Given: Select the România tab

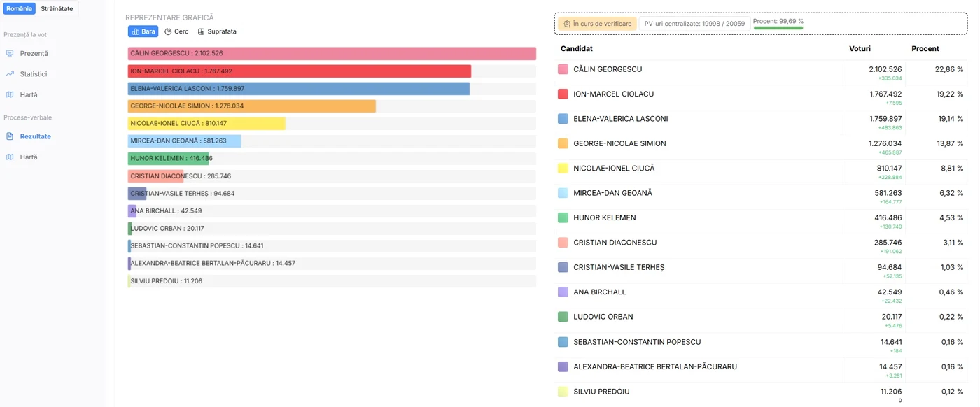Looking at the screenshot, I should click(x=20, y=8).
